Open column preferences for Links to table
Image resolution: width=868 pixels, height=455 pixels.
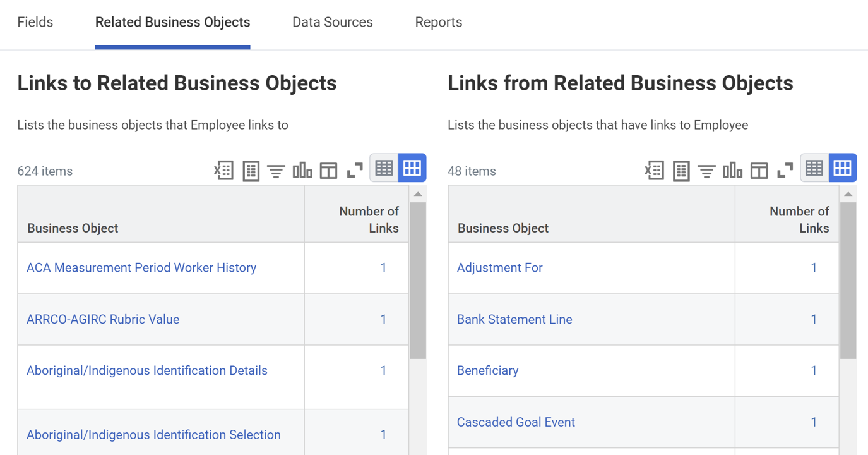point(328,171)
